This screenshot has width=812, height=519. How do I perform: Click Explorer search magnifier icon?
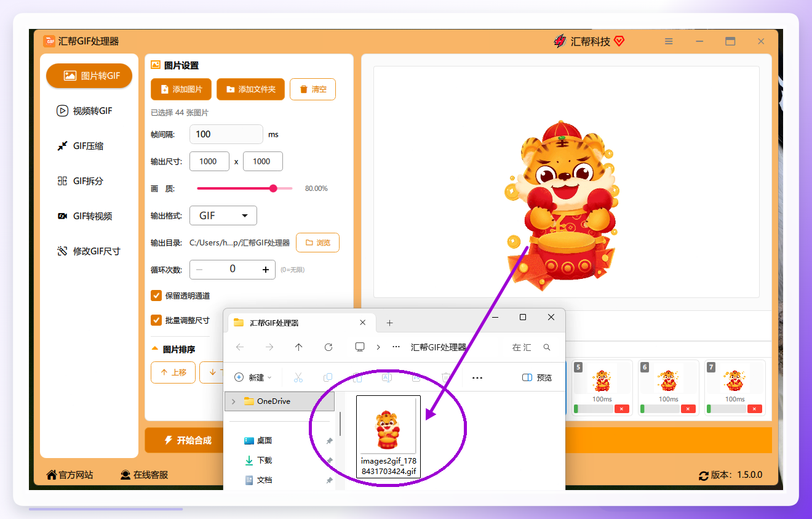547,347
